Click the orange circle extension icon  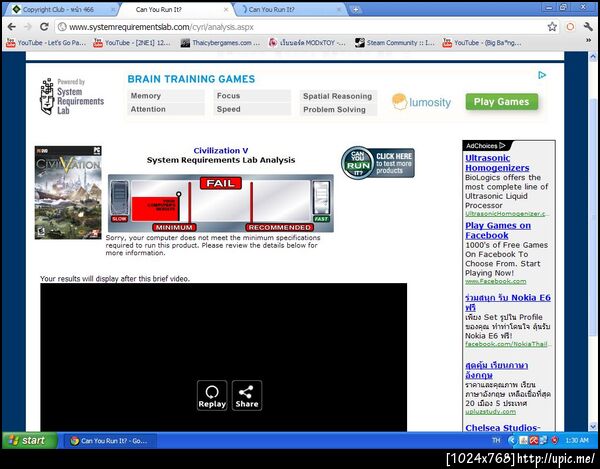coord(570,27)
